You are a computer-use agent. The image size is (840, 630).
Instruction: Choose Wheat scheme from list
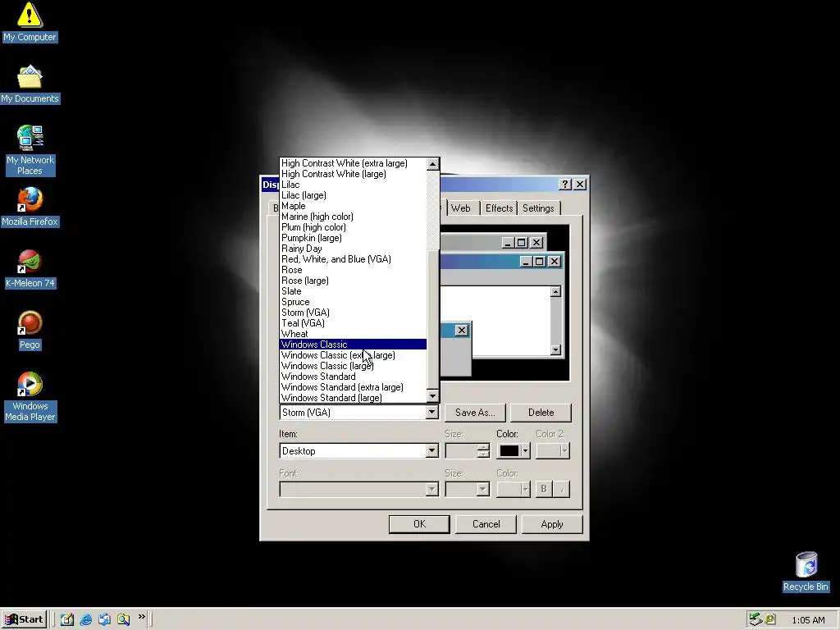pos(353,334)
